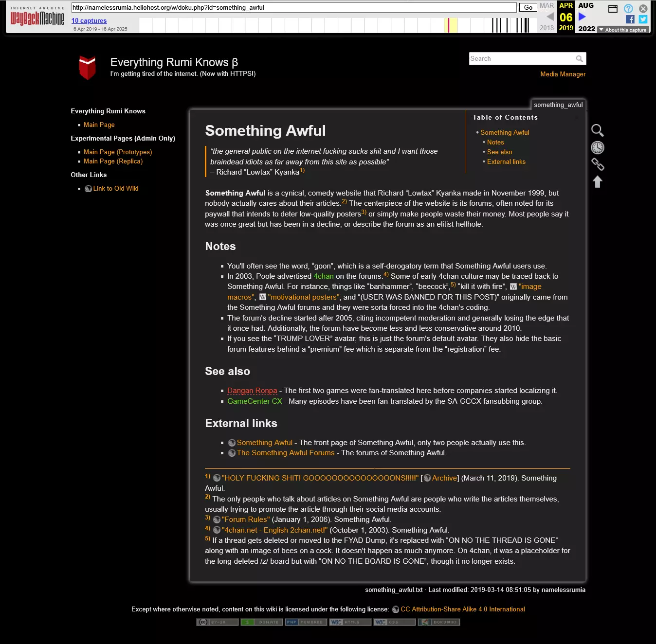Image resolution: width=656 pixels, height=644 pixels.
Task: Click footnote marker 1) after Kyanka quote
Action: tap(302, 170)
